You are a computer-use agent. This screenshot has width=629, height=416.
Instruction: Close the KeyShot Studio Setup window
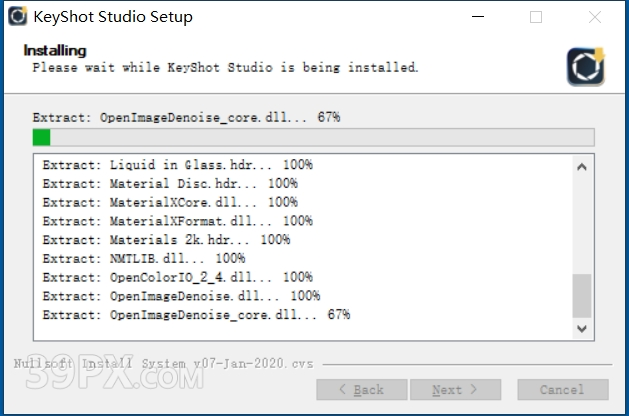[595, 17]
